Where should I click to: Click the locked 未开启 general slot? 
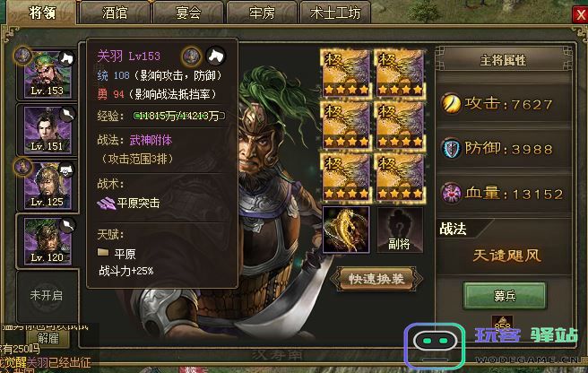(47, 296)
